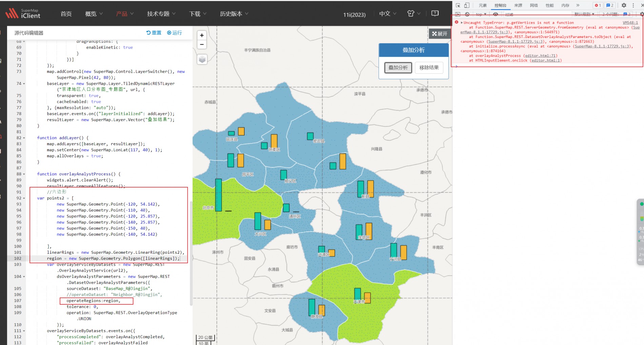Open the shirt theme icon menu
This screenshot has height=345, width=644.
pyautogui.click(x=414, y=14)
